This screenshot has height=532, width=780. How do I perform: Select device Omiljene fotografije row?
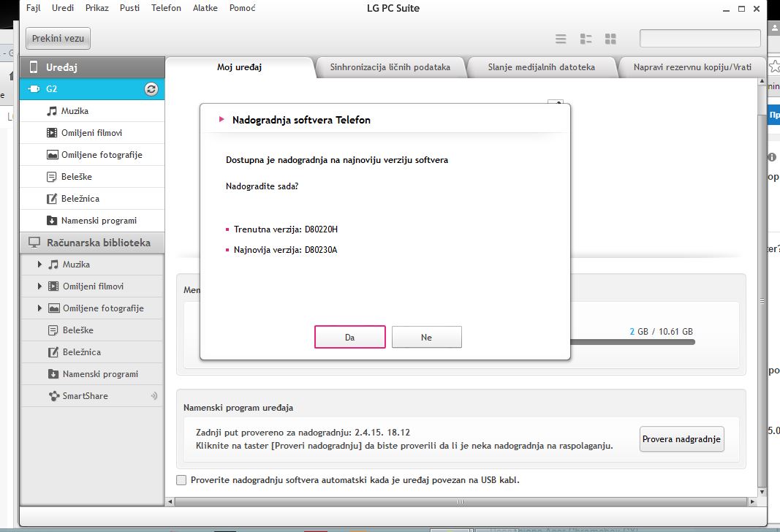coord(92,155)
